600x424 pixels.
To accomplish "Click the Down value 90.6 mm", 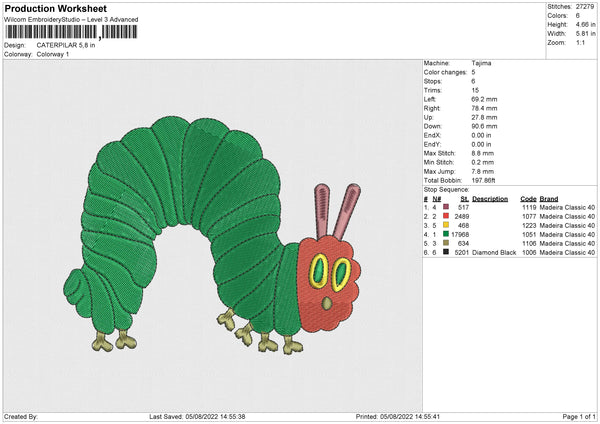I will pyautogui.click(x=484, y=126).
